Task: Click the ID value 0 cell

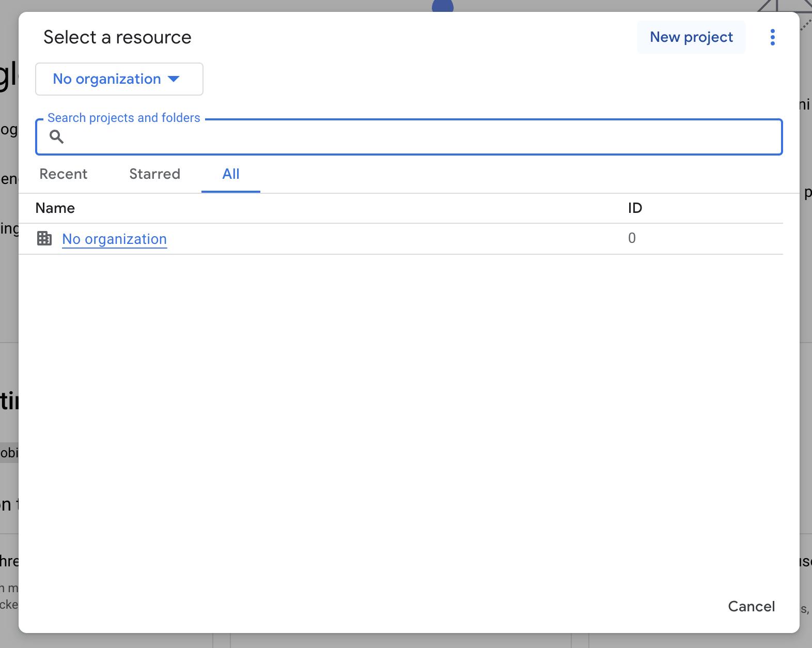Action: point(632,238)
